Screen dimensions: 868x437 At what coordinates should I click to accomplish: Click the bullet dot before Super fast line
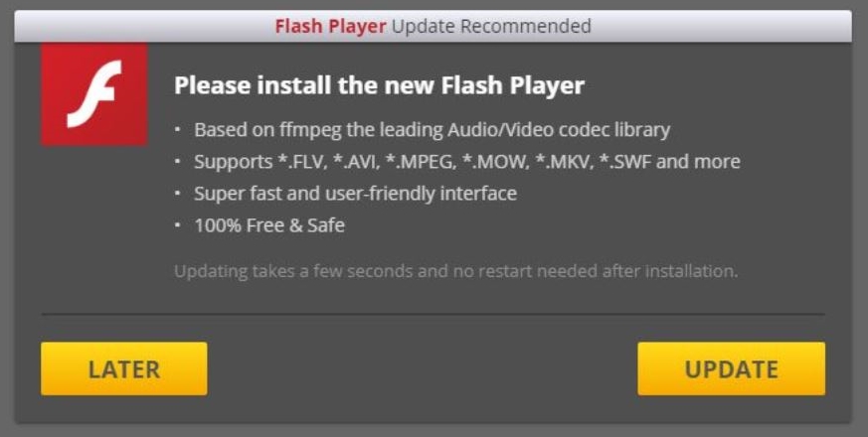(178, 194)
